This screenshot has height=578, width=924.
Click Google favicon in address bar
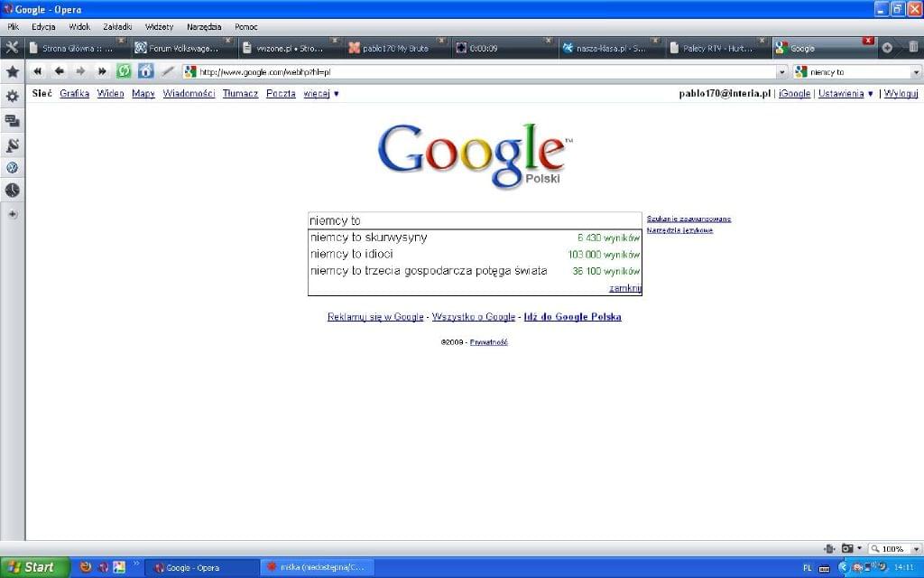[x=189, y=72]
